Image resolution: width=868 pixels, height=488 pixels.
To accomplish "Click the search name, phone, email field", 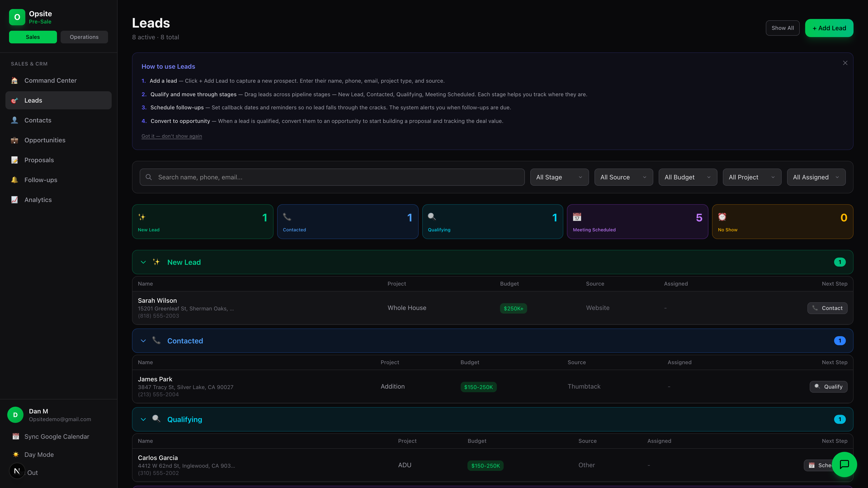I will point(332,177).
